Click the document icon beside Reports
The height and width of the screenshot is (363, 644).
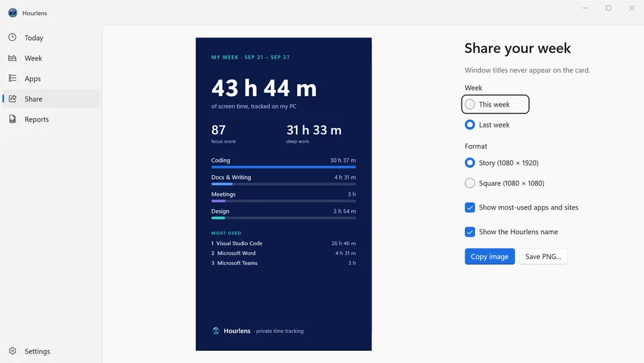tap(13, 119)
